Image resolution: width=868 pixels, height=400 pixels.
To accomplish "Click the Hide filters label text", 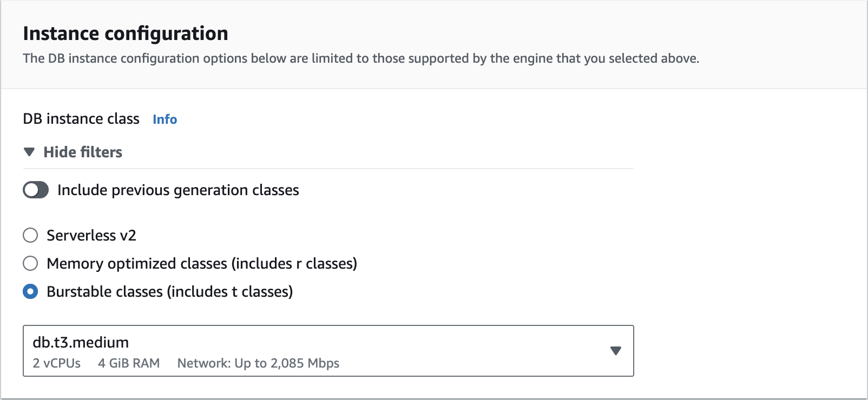I will 83,152.
